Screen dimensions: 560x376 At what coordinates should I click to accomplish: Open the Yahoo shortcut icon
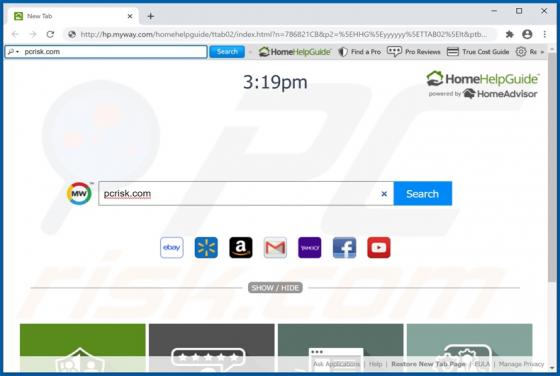pyautogui.click(x=310, y=247)
